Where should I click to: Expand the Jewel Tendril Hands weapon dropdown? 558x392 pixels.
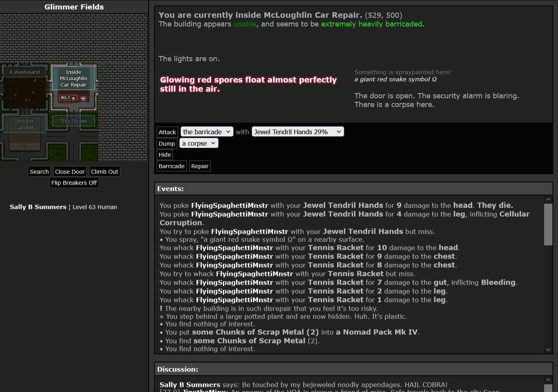tap(298, 132)
